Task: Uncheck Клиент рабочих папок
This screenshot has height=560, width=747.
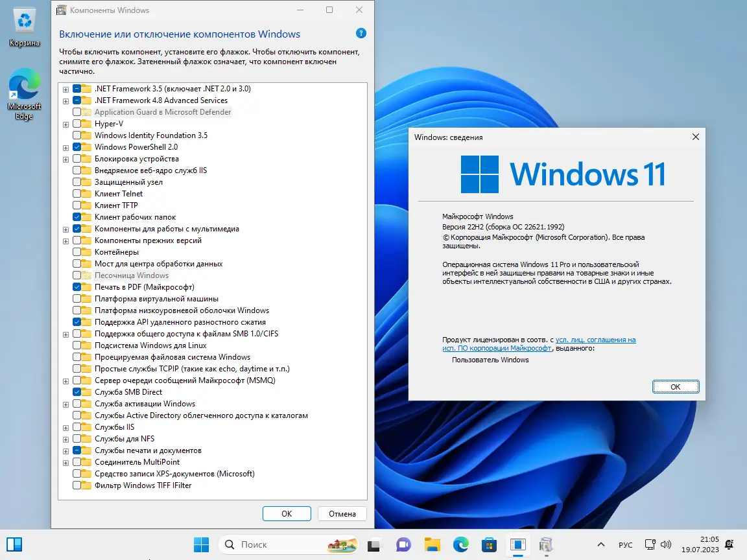Action: pos(77,217)
